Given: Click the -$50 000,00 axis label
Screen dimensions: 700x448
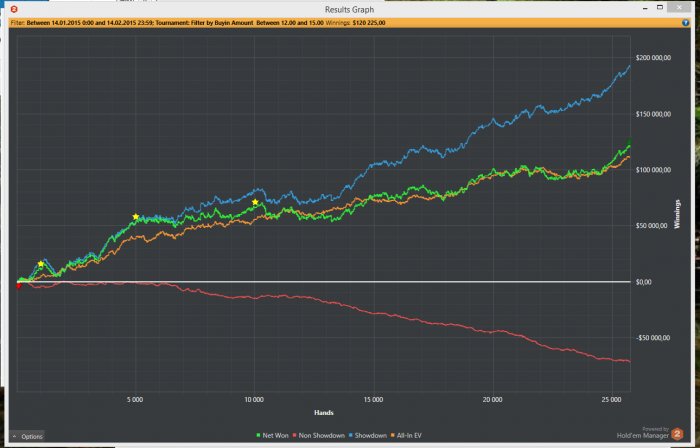Looking at the screenshot, I should click(653, 338).
